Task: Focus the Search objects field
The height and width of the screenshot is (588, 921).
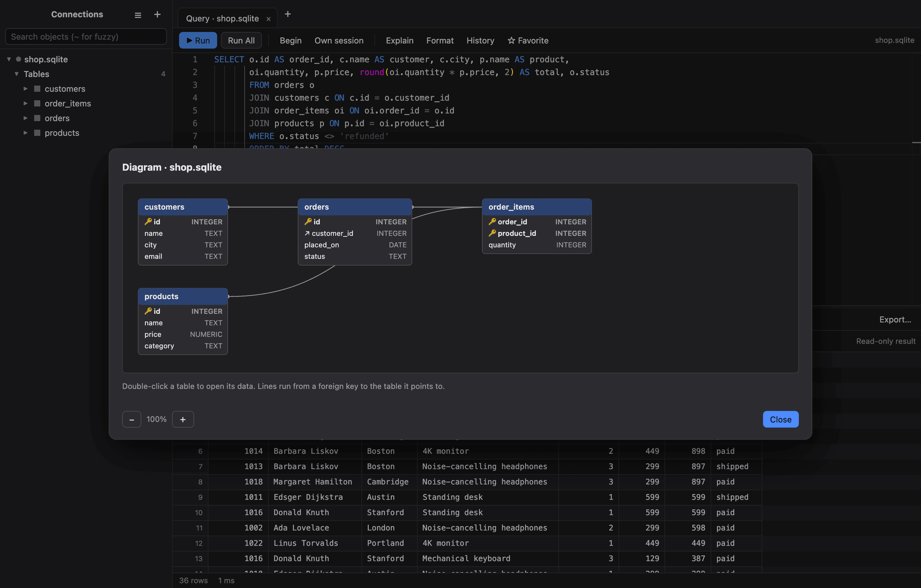Action: (x=86, y=37)
